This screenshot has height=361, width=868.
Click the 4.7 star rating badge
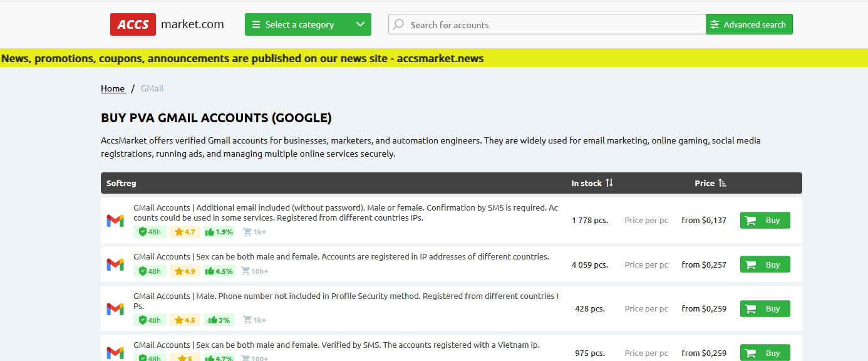(185, 232)
